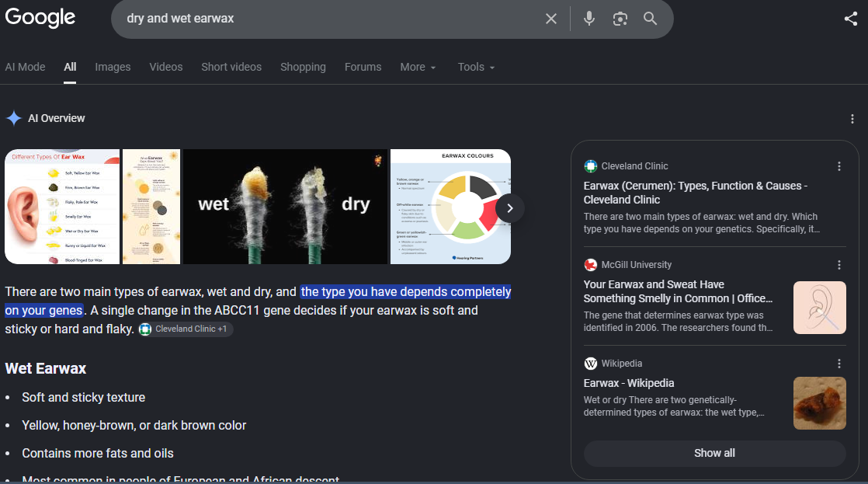The width and height of the screenshot is (868, 484).
Task: Click Show all sources button
Action: click(714, 453)
